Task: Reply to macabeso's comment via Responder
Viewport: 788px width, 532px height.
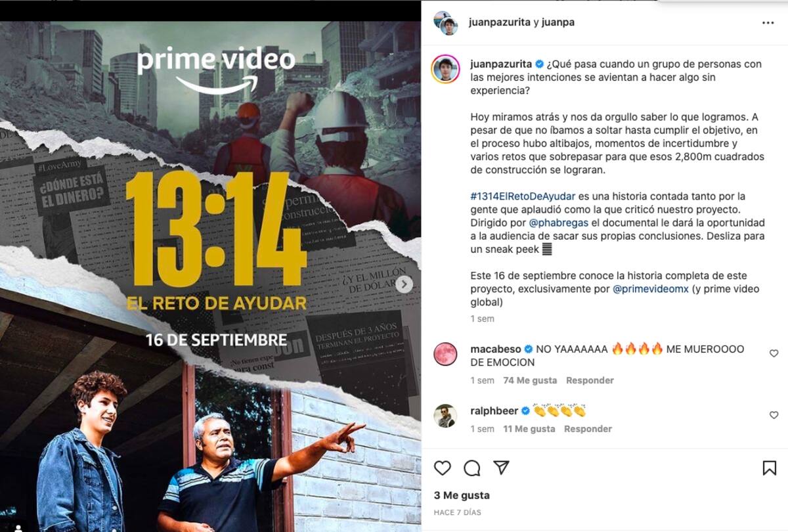Action: click(x=590, y=380)
